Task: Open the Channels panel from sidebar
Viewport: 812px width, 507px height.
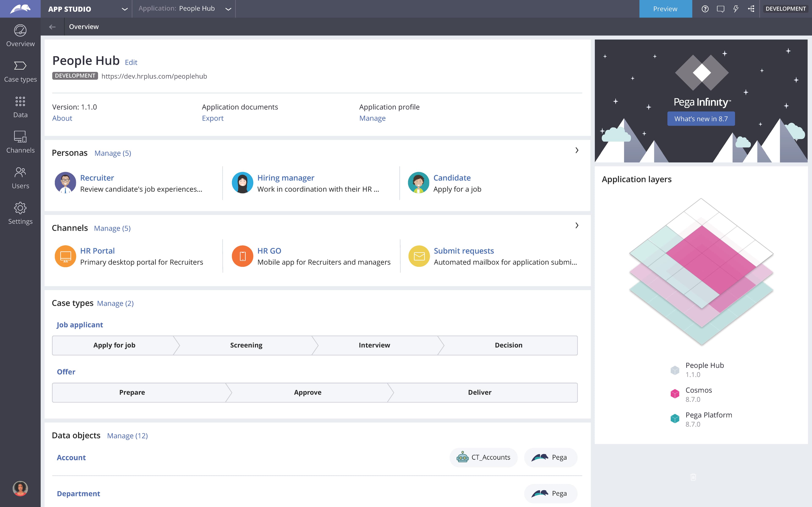Action: pyautogui.click(x=20, y=142)
